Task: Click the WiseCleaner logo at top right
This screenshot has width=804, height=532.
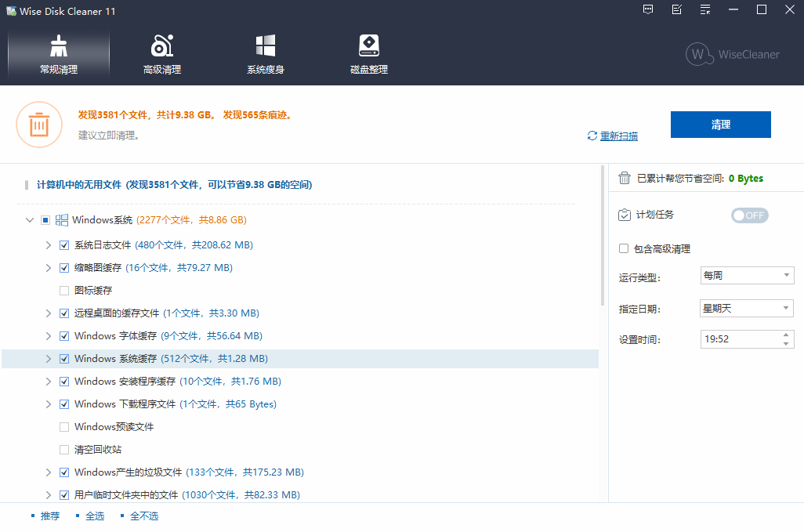Action: pos(731,55)
